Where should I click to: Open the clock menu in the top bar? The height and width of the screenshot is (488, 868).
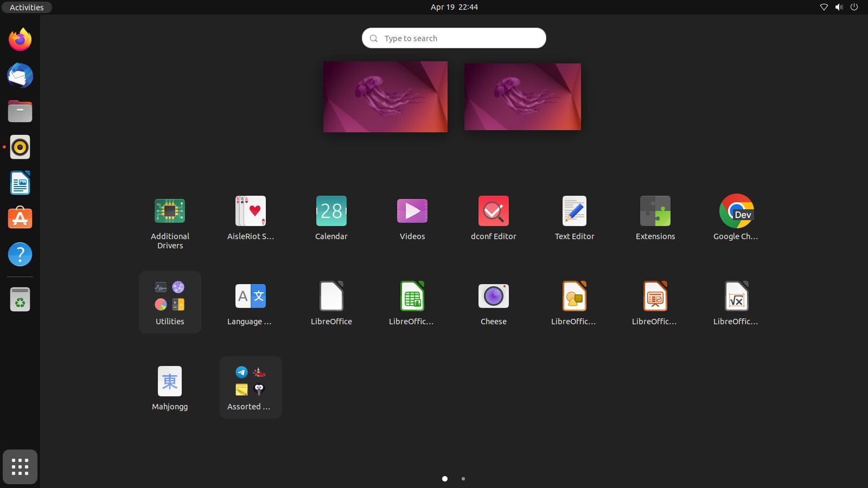pos(454,7)
